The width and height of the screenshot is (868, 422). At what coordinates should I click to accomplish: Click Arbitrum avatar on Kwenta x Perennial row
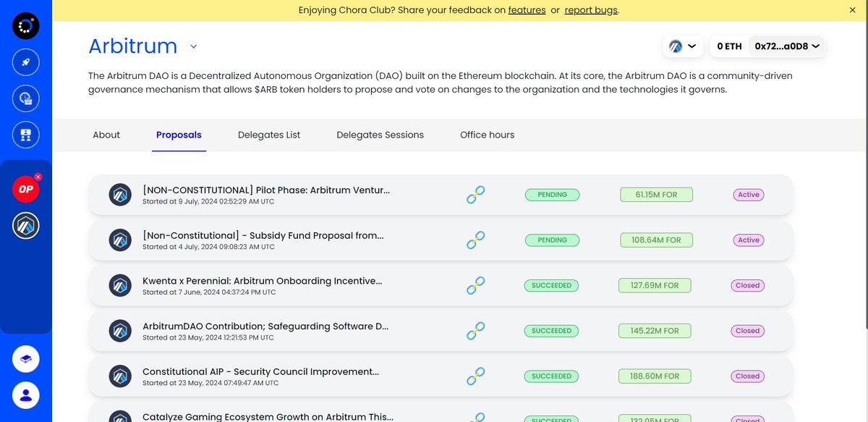pos(119,285)
